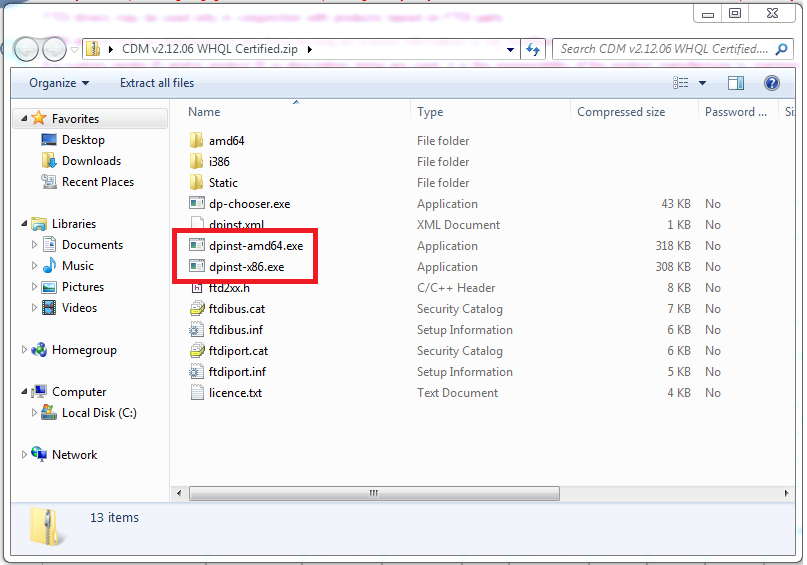Click 318 KB size of dpinst-amd64.exe
Viewport: 807px width, 565px height.
coord(673,245)
